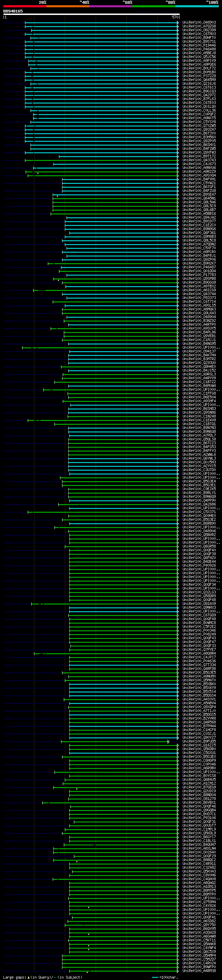Image resolution: width=222 pixels, height=980 pixels.
Task: Select label UniRef100_B7FL63
Action: tap(199, 99)
